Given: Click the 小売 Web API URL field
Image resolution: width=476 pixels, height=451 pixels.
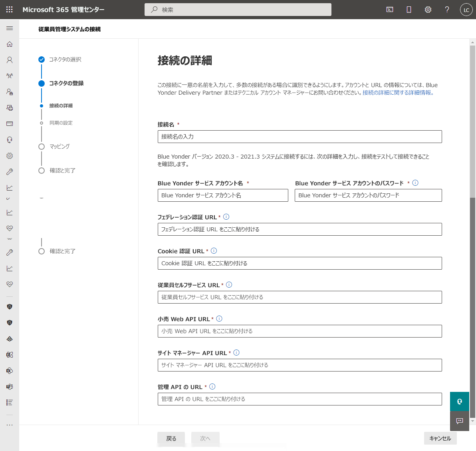Looking at the screenshot, I should pyautogui.click(x=299, y=331).
